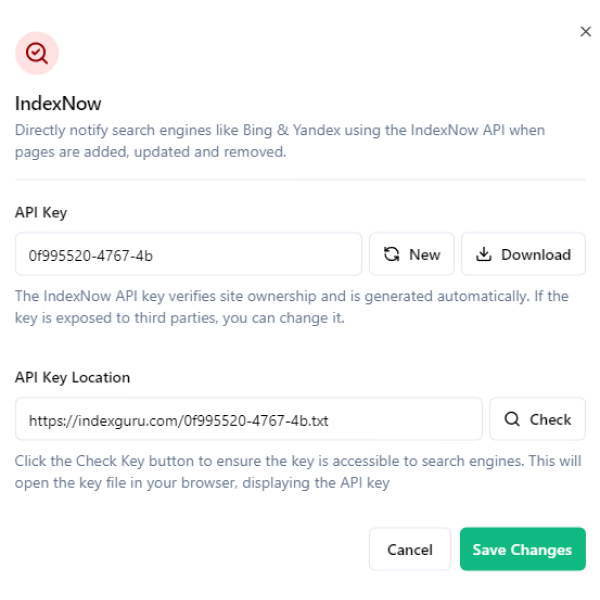600x600 pixels.
Task: Click the 'IndexNow API key verifies site ownership' note
Action: coord(292,307)
